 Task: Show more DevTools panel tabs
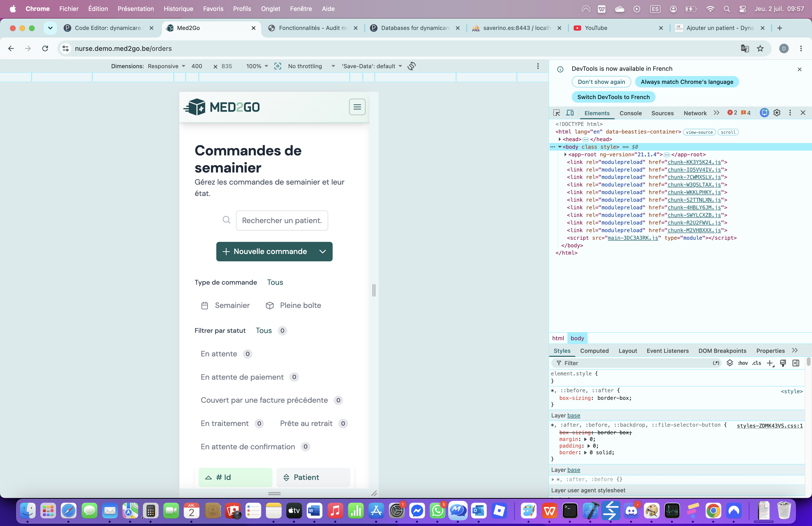click(x=716, y=113)
